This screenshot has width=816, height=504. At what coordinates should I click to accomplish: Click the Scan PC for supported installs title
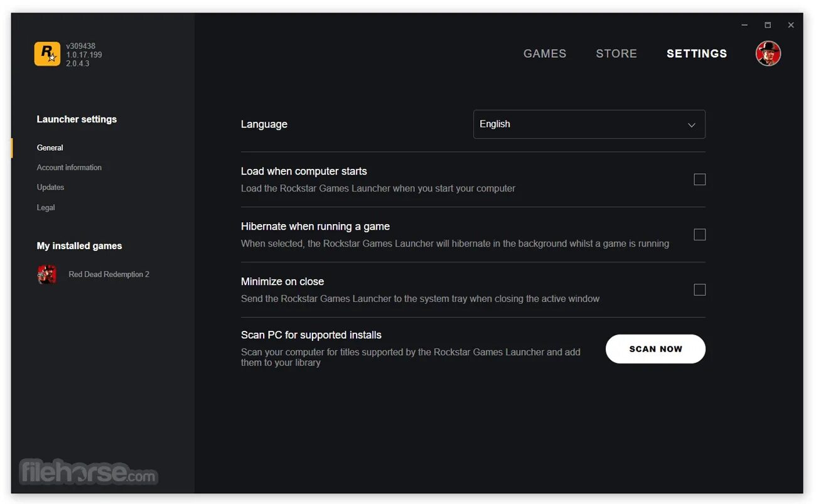[x=311, y=335]
